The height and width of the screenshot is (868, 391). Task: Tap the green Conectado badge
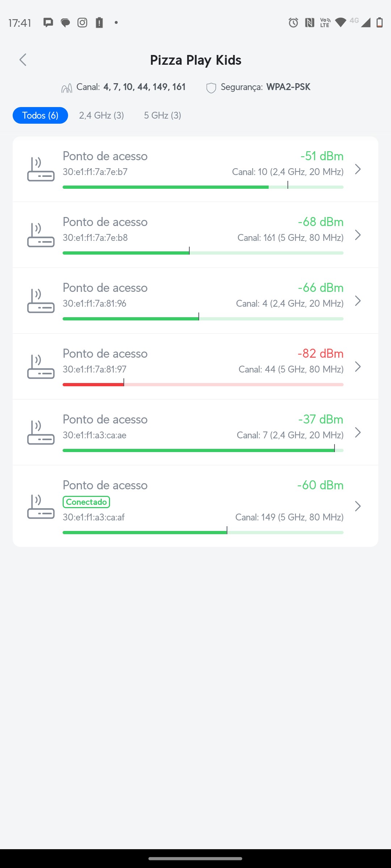click(86, 502)
